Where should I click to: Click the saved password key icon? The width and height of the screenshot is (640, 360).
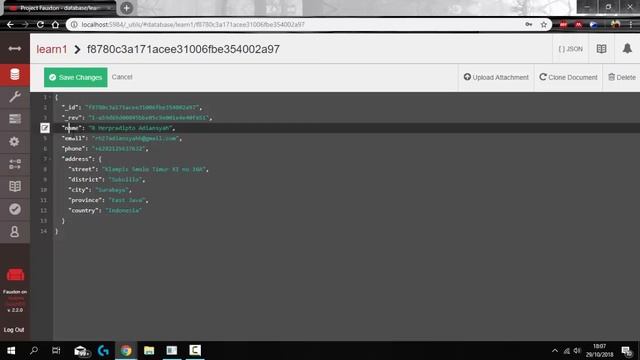point(529,24)
